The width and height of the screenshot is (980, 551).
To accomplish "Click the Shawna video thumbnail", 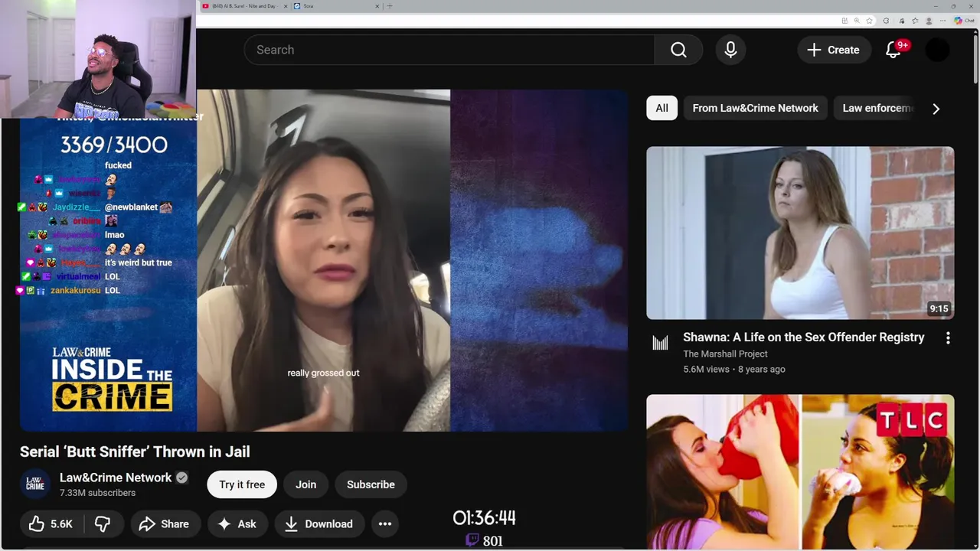I will 800,233.
